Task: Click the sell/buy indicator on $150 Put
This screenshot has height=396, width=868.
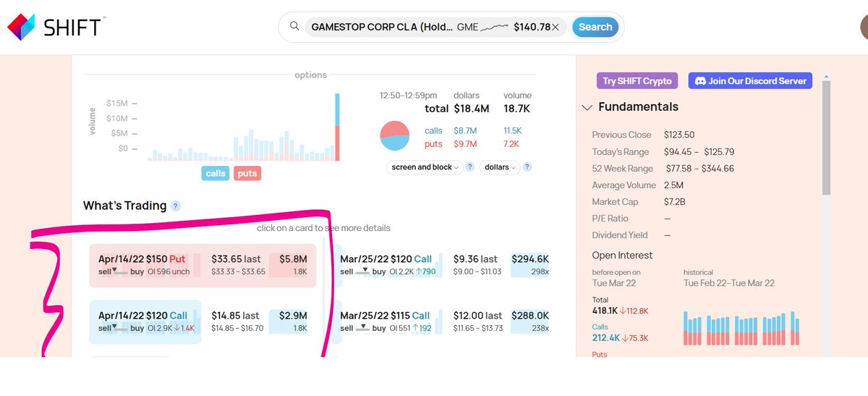Action: pos(121,271)
